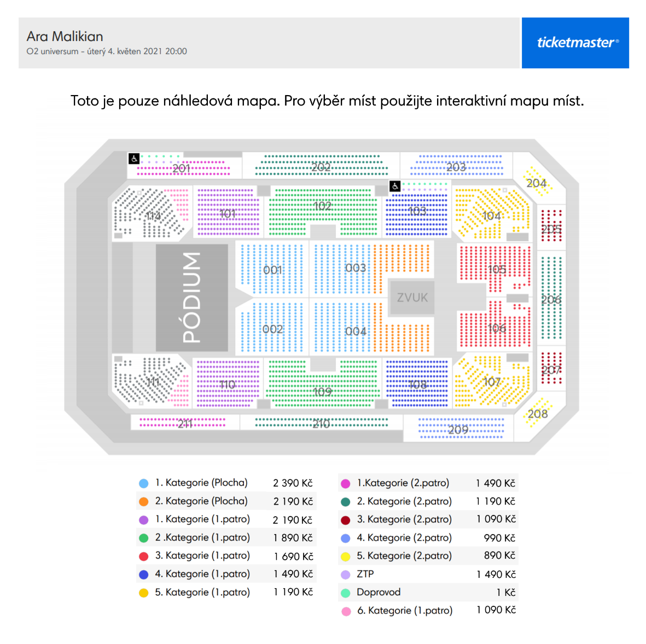Choose floor section 001

[x=272, y=270]
